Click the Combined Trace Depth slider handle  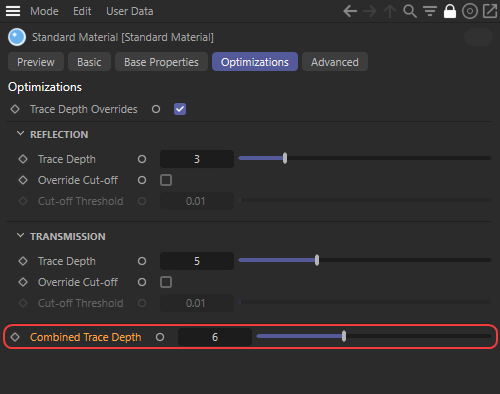pos(344,336)
